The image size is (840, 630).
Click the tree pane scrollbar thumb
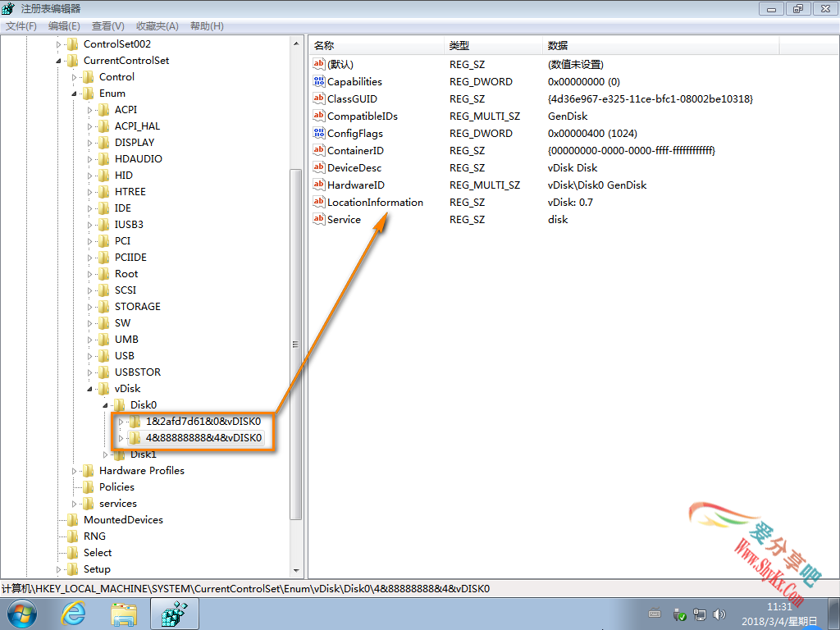295,344
